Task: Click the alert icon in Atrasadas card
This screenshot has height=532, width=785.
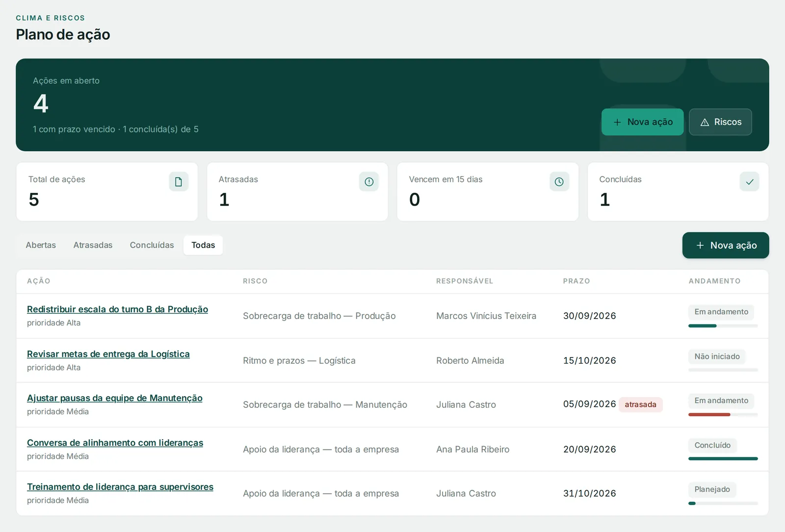Action: pos(369,182)
